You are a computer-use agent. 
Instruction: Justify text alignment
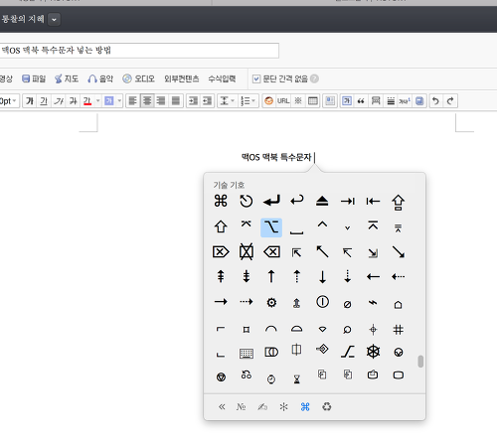[x=176, y=100]
